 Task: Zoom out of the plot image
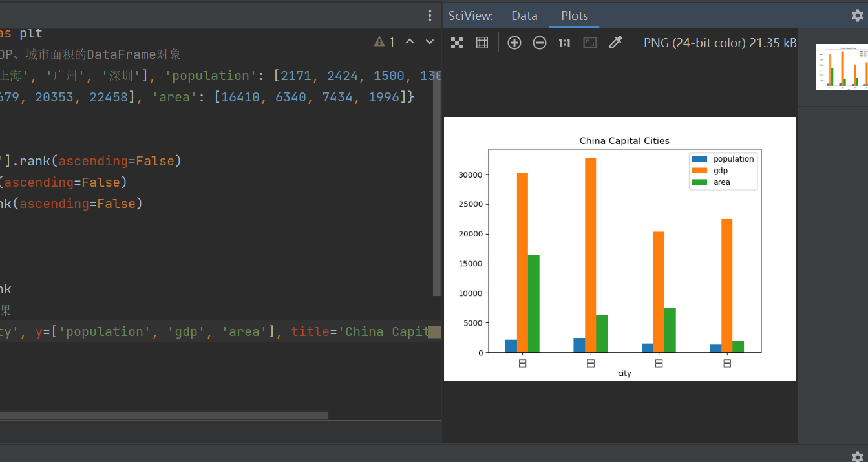[540, 43]
